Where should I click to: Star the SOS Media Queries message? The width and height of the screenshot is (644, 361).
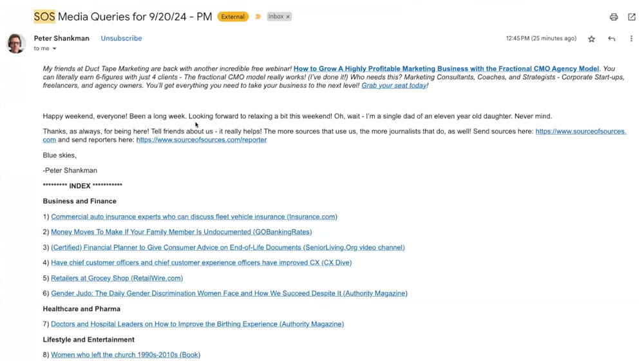591,39
